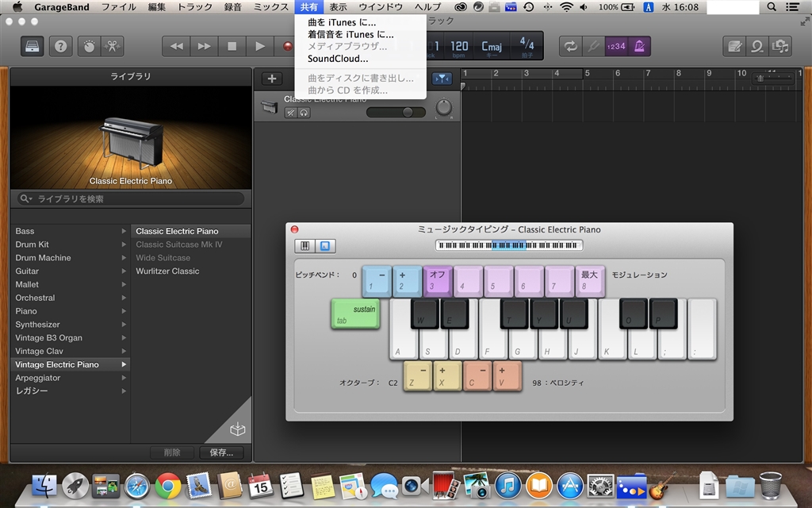Enable the 1234 count-in button

click(616, 46)
